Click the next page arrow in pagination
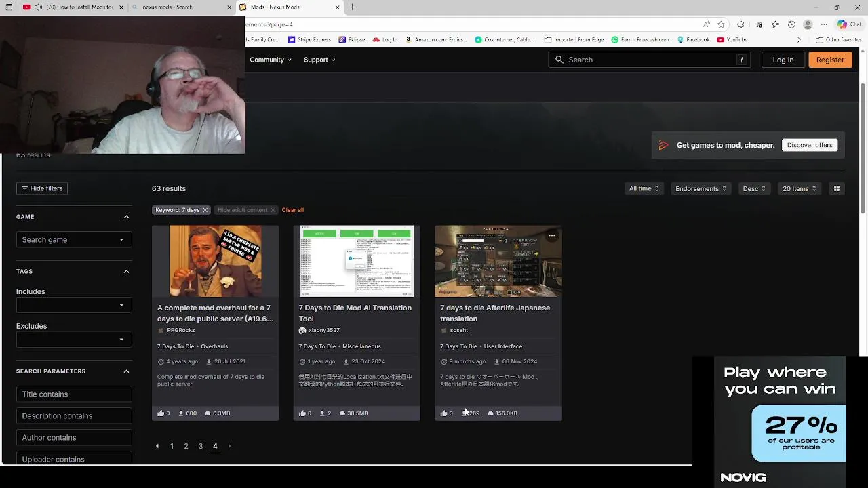The height and width of the screenshot is (488, 868). [x=229, y=446]
